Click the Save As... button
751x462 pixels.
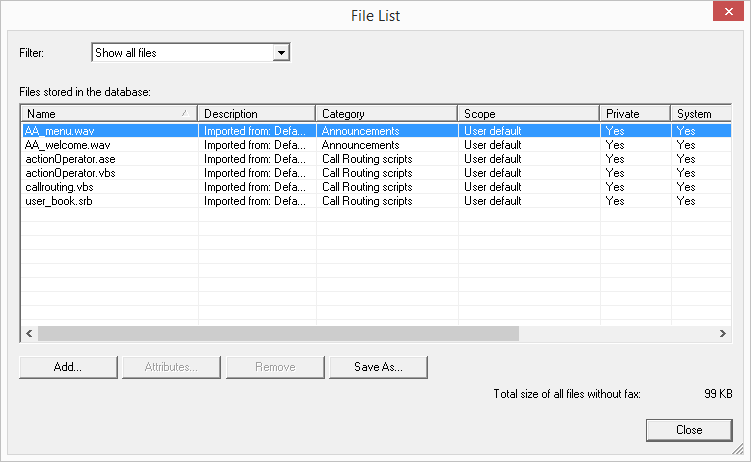[378, 367]
